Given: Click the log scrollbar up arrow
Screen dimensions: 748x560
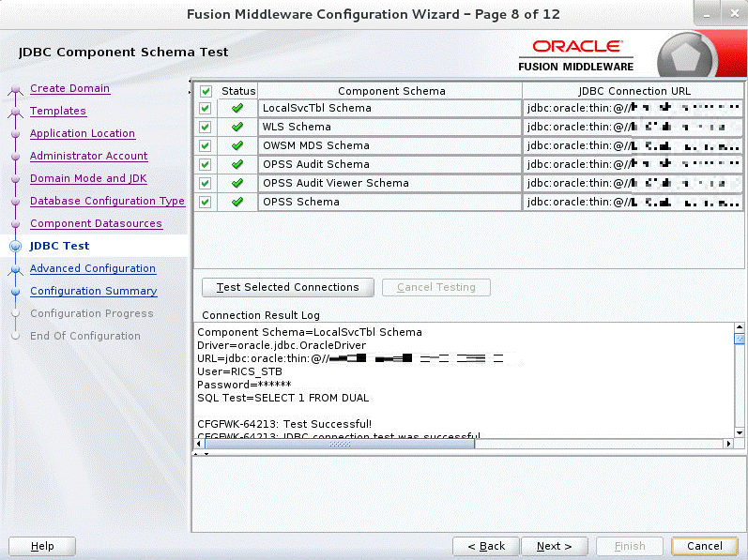Looking at the screenshot, I should [x=740, y=327].
